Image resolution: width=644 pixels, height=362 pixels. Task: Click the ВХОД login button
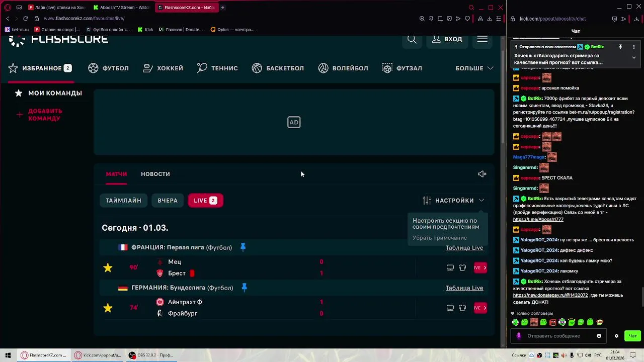[447, 39]
